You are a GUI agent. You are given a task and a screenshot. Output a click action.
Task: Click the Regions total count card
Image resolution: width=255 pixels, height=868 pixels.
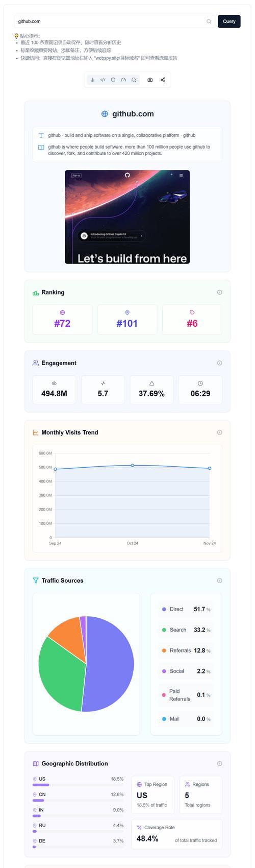click(200, 795)
